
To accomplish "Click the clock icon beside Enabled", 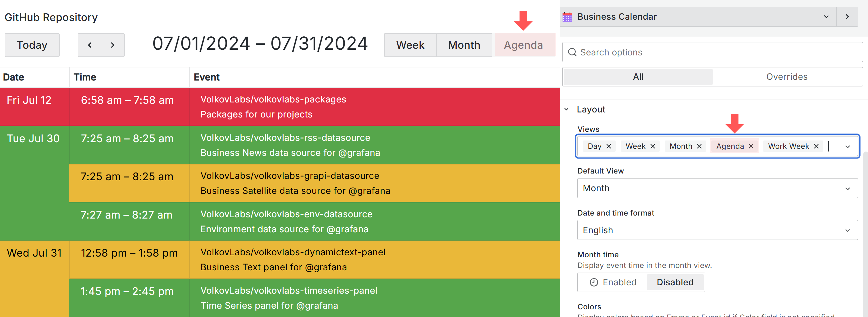I will pos(594,282).
